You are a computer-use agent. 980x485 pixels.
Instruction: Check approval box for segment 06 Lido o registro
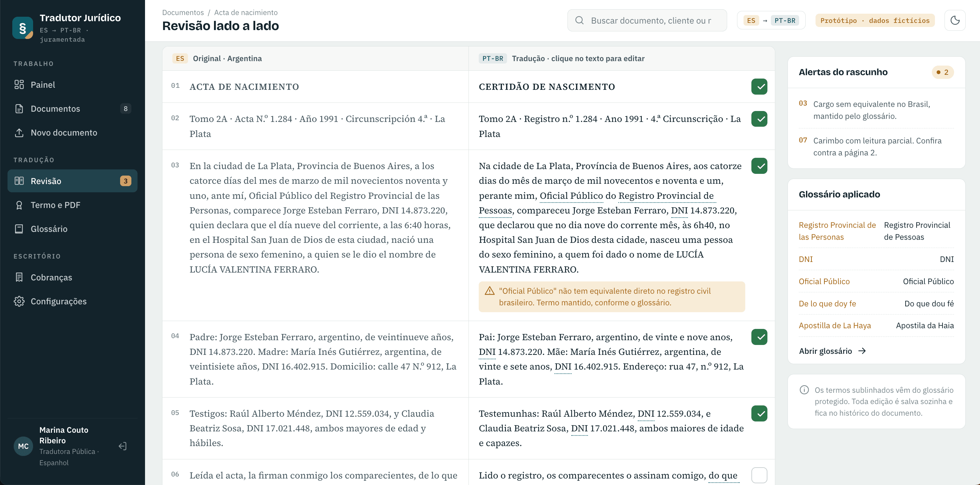click(759, 475)
